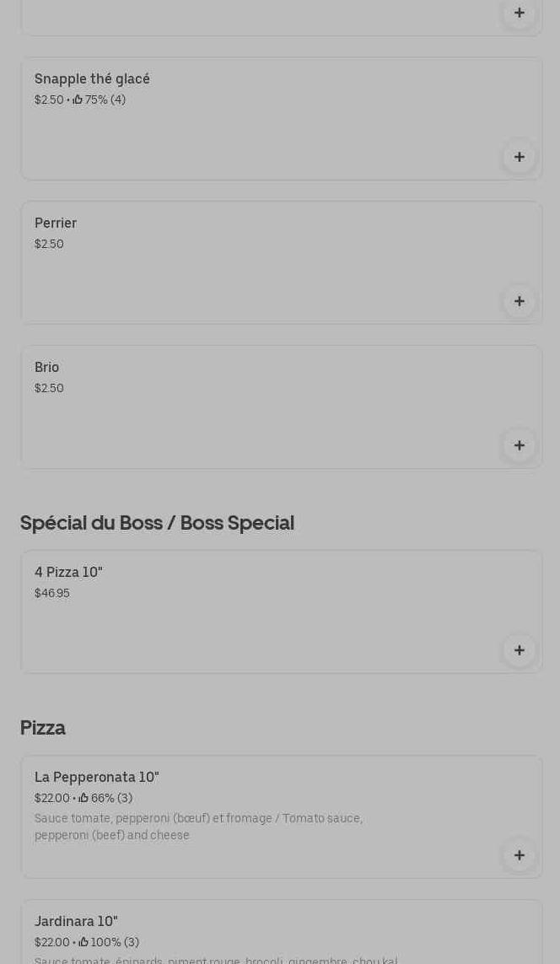Open La Pepperonata 10" item details
Screen dimensions: 560x964
point(97,778)
